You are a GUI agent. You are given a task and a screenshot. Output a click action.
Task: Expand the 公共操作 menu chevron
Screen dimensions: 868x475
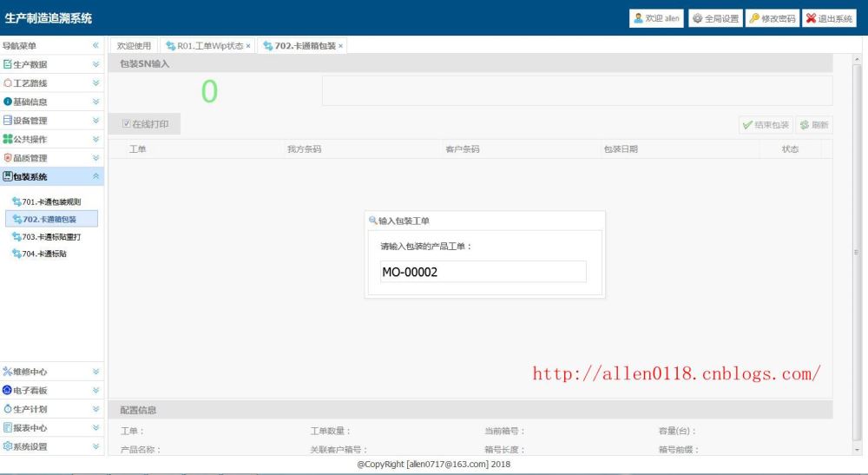(x=95, y=139)
